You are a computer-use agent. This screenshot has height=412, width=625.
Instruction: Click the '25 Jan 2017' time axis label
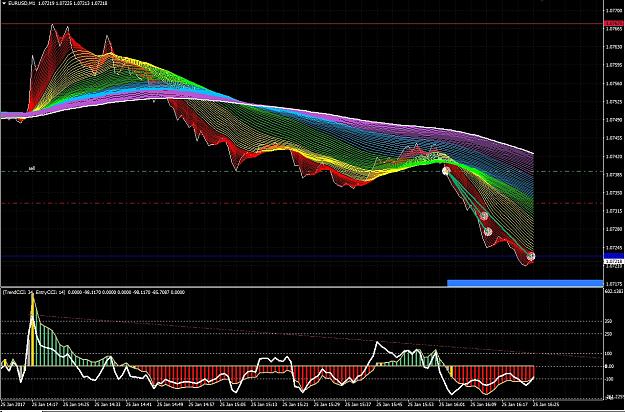pyautogui.click(x=13, y=404)
